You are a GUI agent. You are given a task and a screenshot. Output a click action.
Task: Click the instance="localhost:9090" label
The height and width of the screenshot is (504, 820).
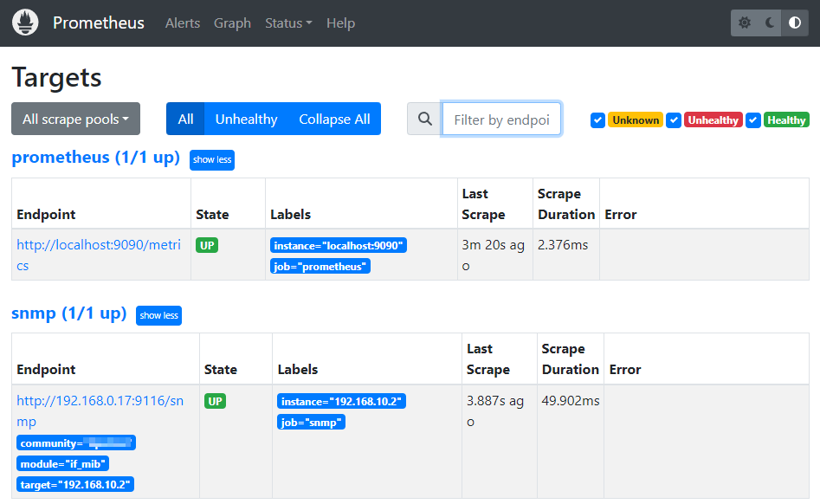coord(339,245)
